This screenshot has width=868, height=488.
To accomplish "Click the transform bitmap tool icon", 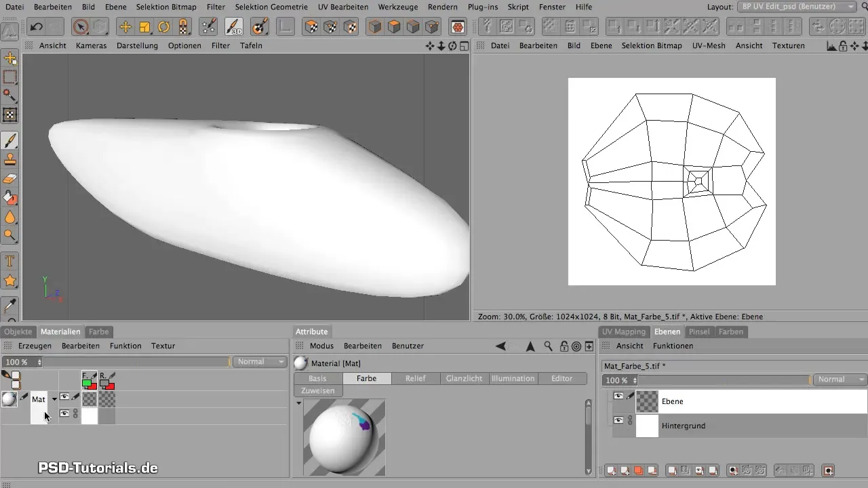I will click(x=10, y=115).
